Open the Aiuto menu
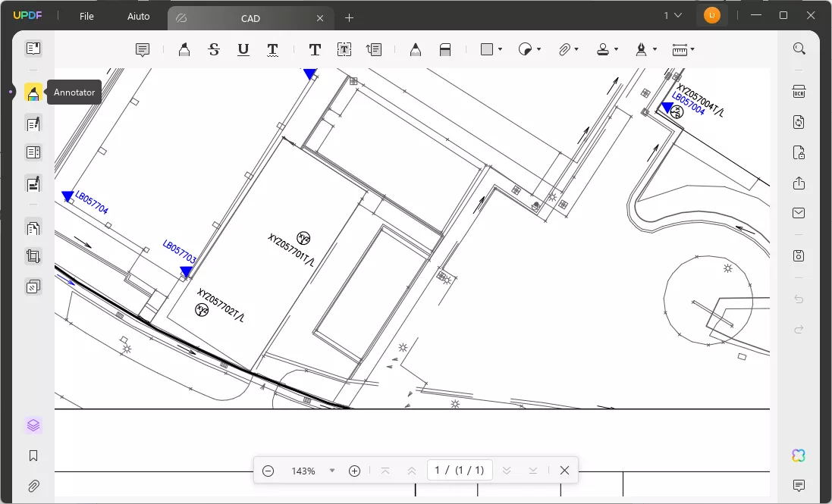The image size is (832, 504). coord(139,17)
